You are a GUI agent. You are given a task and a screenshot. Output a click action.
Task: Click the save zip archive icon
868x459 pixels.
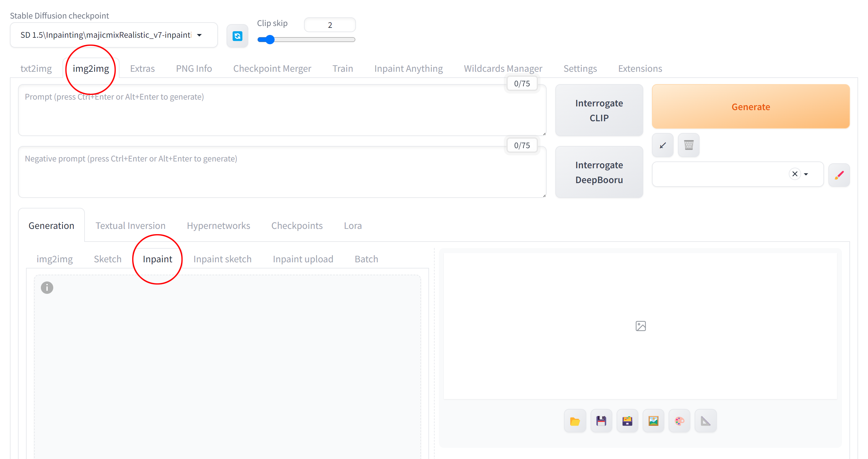627,421
